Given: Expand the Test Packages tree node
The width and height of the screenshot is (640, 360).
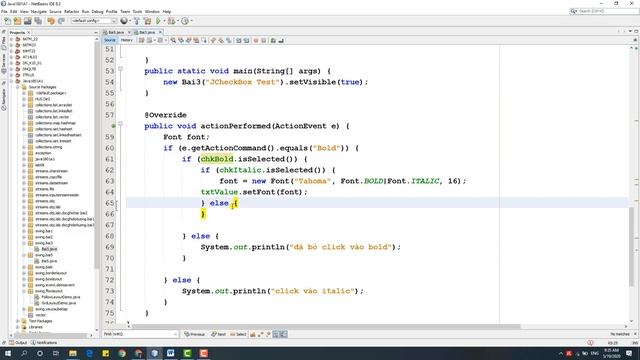Looking at the screenshot, I should coord(18,321).
